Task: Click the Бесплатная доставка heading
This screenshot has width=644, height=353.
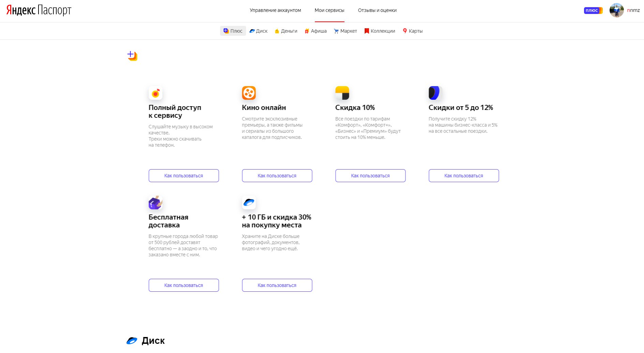Action: pyautogui.click(x=168, y=221)
